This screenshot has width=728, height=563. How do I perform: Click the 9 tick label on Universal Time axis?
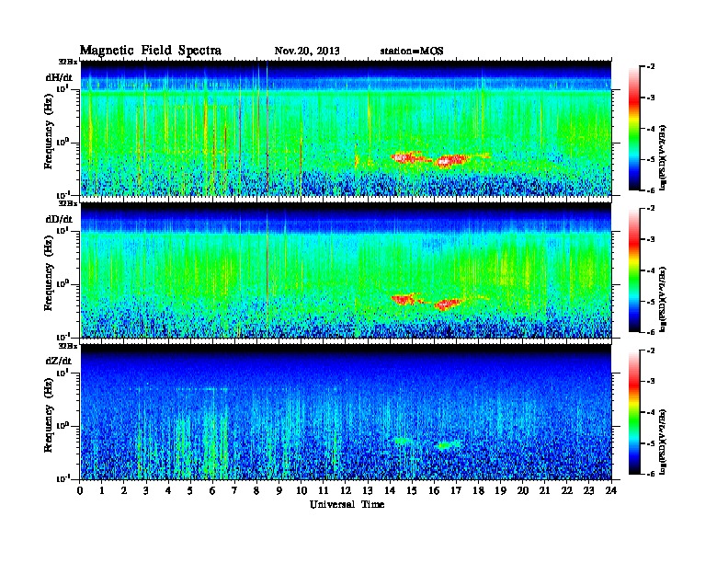coord(279,491)
